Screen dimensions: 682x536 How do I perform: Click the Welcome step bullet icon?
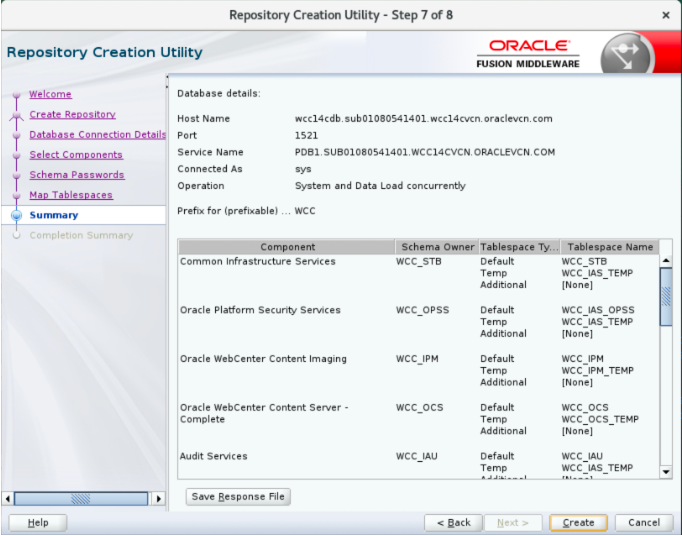pyautogui.click(x=17, y=94)
